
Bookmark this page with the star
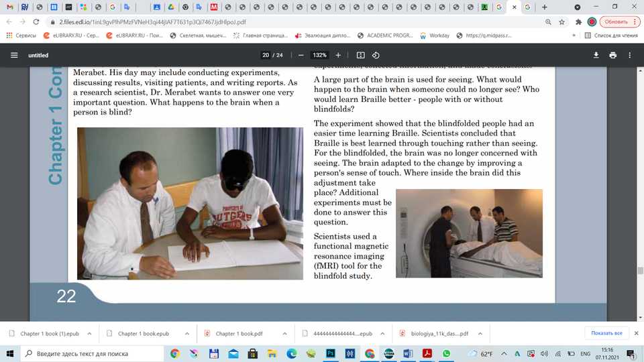tap(562, 21)
